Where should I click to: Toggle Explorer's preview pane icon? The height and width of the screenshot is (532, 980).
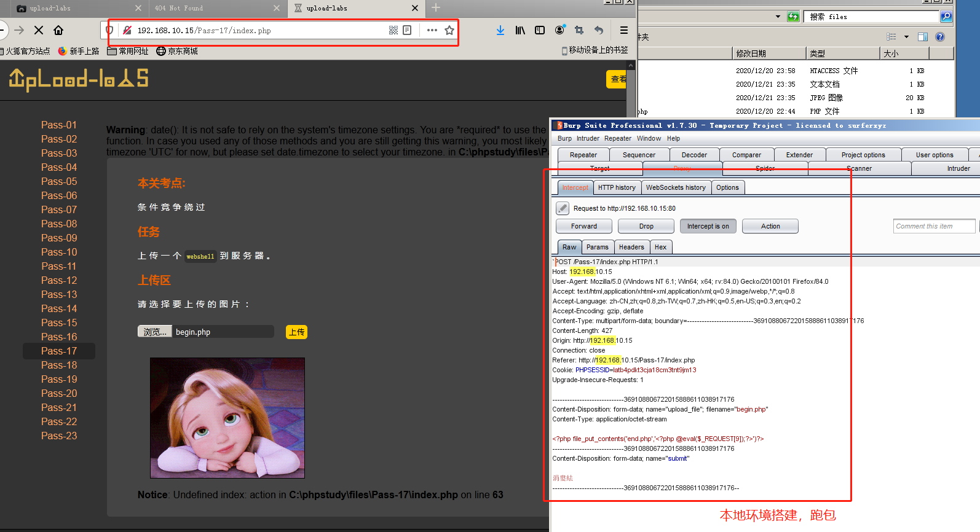coord(923,37)
